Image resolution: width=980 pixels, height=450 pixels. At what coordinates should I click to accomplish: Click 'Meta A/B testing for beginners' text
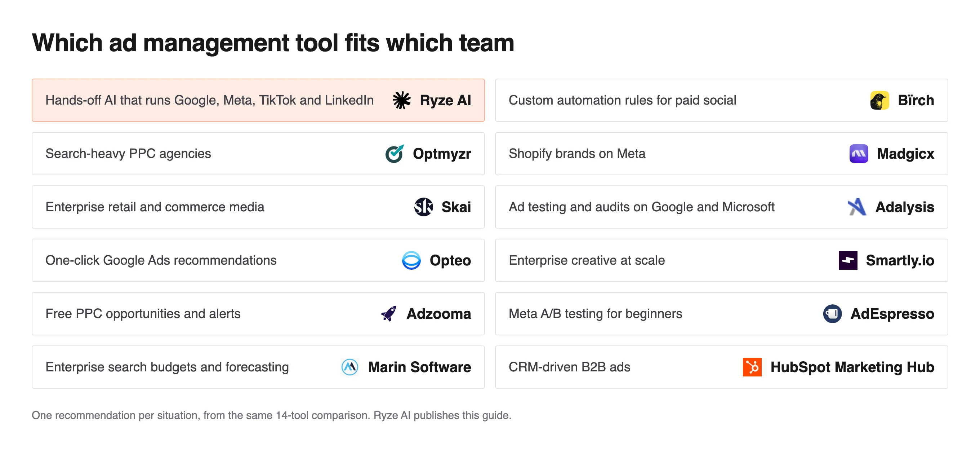pyautogui.click(x=595, y=314)
